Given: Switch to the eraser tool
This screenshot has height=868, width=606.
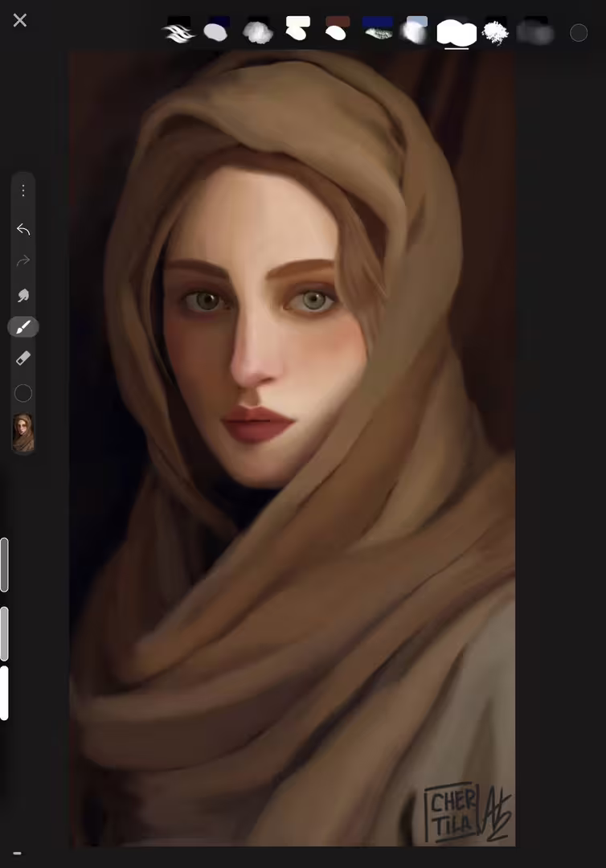Looking at the screenshot, I should click(x=23, y=358).
